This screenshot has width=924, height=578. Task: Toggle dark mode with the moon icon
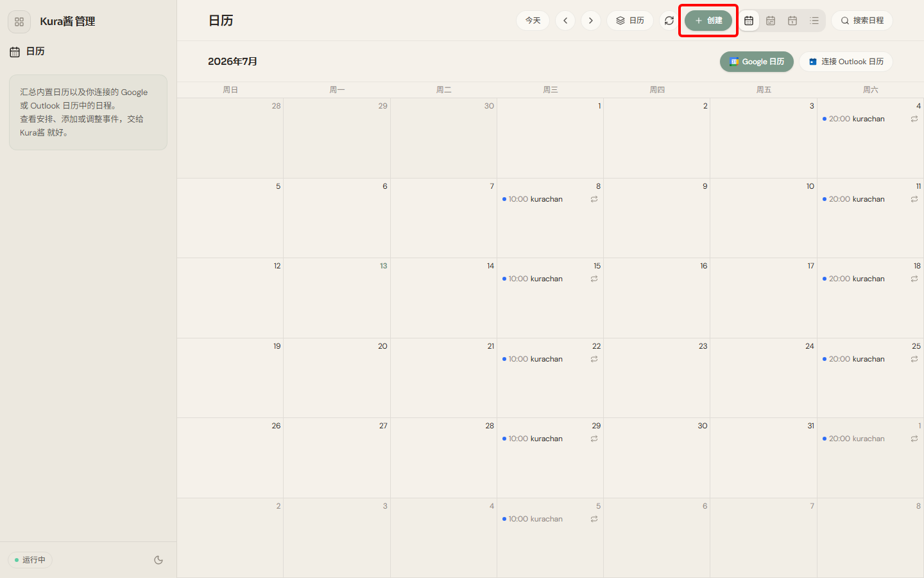[158, 560]
